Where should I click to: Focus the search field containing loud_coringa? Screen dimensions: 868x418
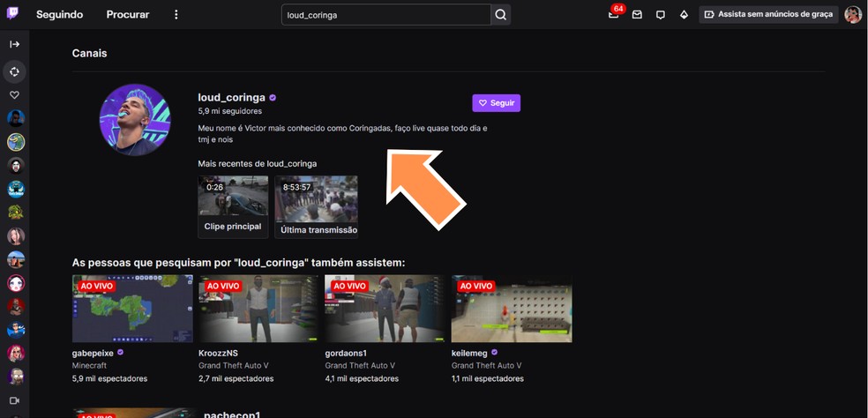click(385, 15)
